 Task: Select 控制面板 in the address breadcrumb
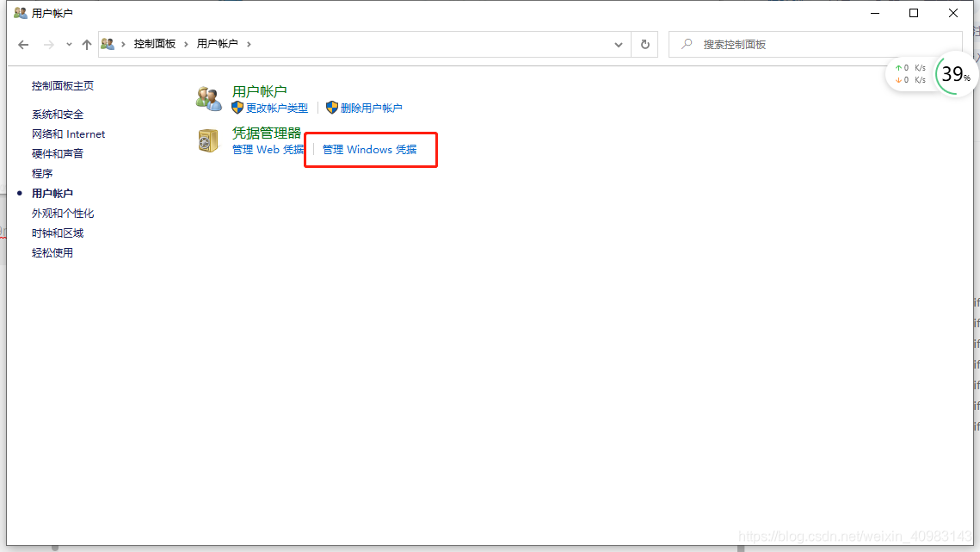coord(154,44)
